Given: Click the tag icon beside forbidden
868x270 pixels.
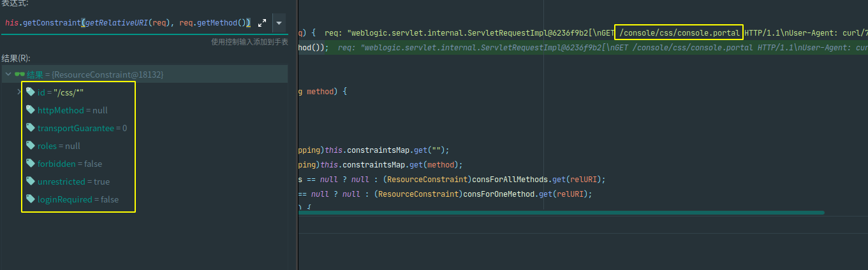Looking at the screenshot, I should (31, 164).
